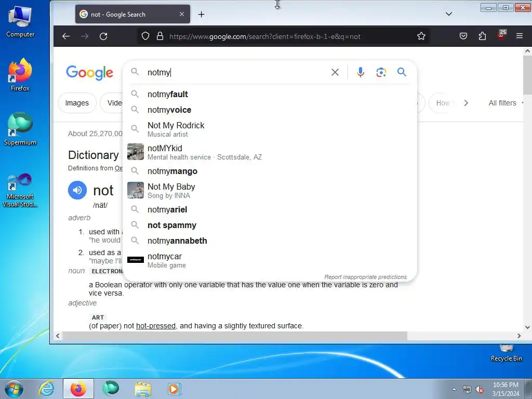Select suggestion not spammy

point(270,225)
